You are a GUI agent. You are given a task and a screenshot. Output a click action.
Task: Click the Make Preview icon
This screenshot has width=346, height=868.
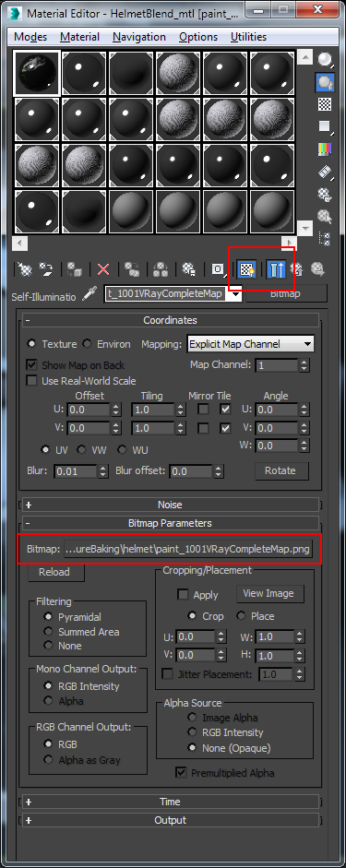tap(325, 172)
